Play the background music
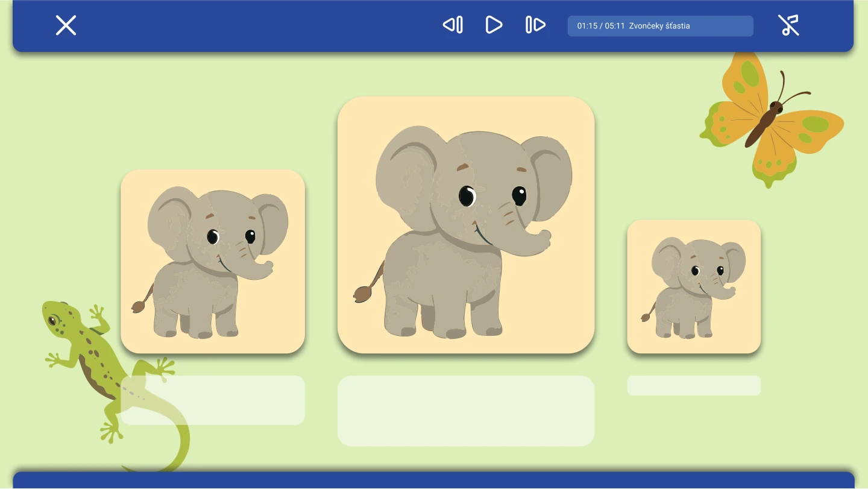The width and height of the screenshot is (868, 489). click(x=494, y=25)
